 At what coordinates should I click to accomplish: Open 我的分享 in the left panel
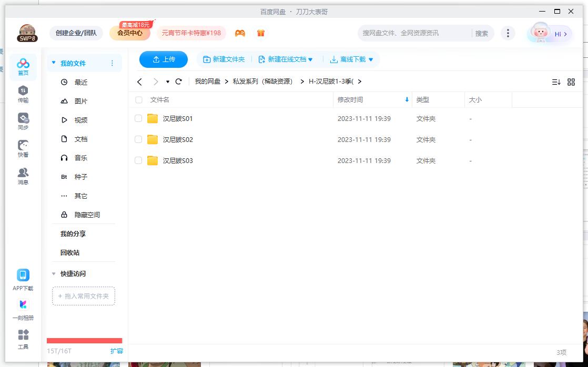point(74,233)
